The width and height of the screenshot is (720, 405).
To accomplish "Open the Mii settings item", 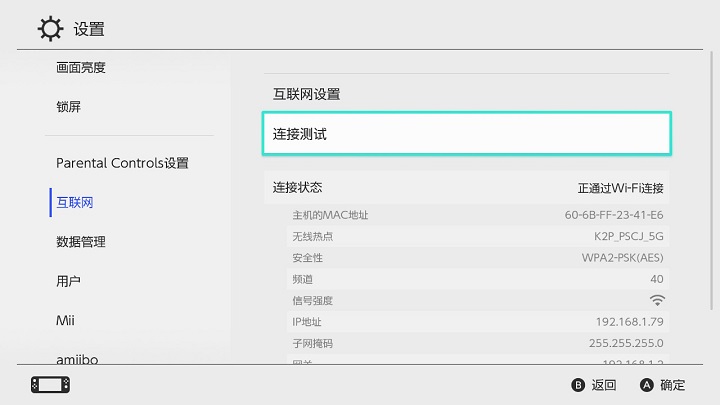I will [65, 320].
